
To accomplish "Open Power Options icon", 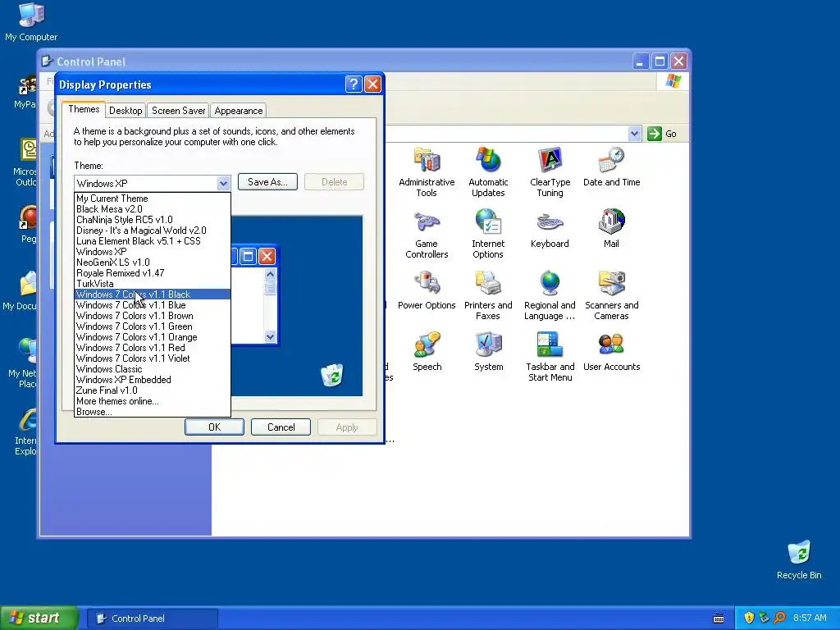I will pos(427,290).
